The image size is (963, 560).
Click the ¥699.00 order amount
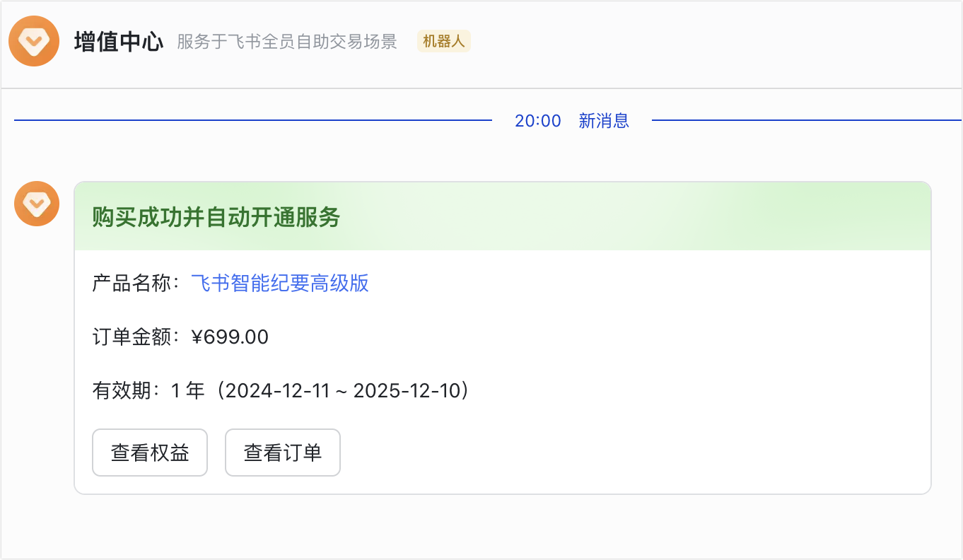pyautogui.click(x=230, y=337)
